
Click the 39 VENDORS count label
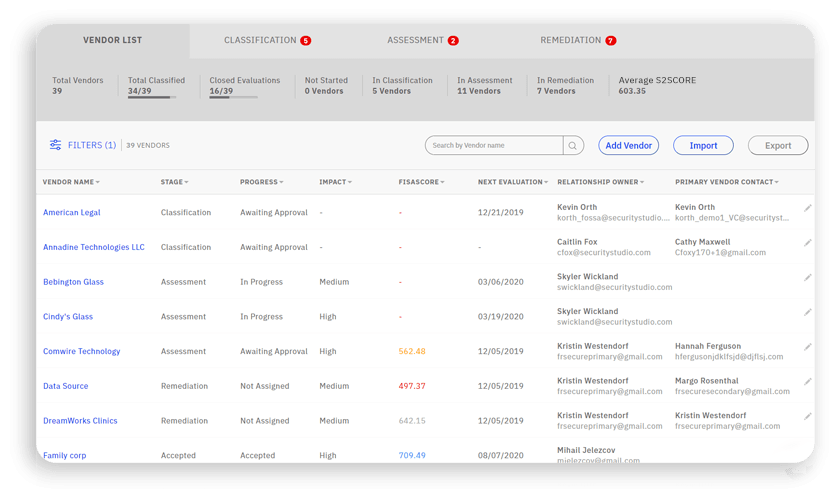pos(148,145)
